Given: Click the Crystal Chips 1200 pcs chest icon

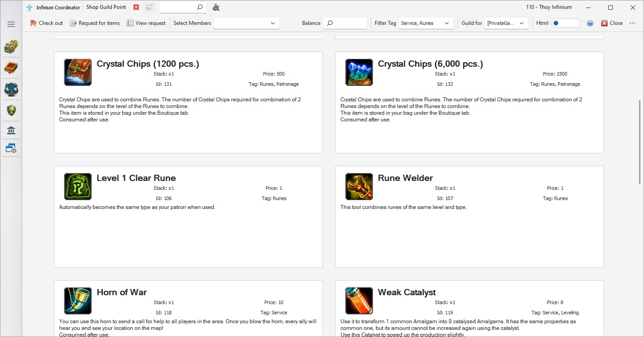Looking at the screenshot, I should pos(78,72).
